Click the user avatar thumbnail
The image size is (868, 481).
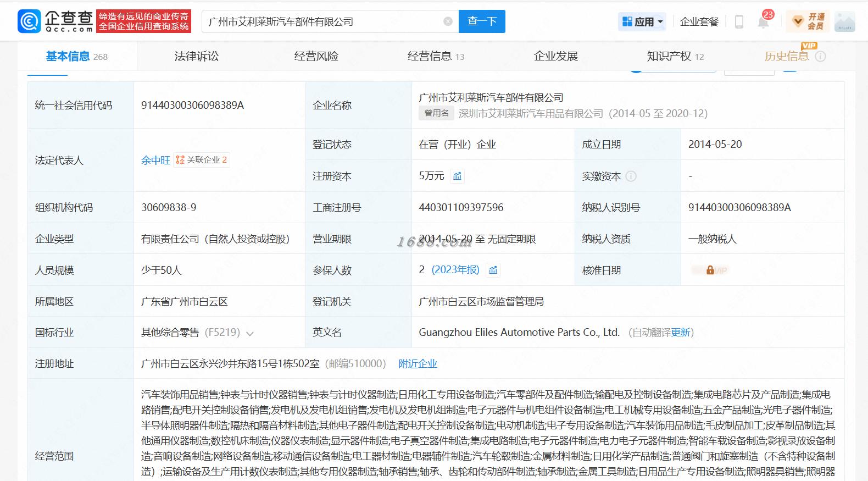click(844, 21)
